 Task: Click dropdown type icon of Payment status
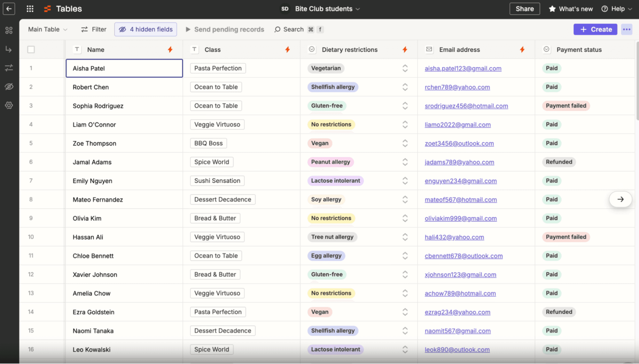(x=546, y=49)
